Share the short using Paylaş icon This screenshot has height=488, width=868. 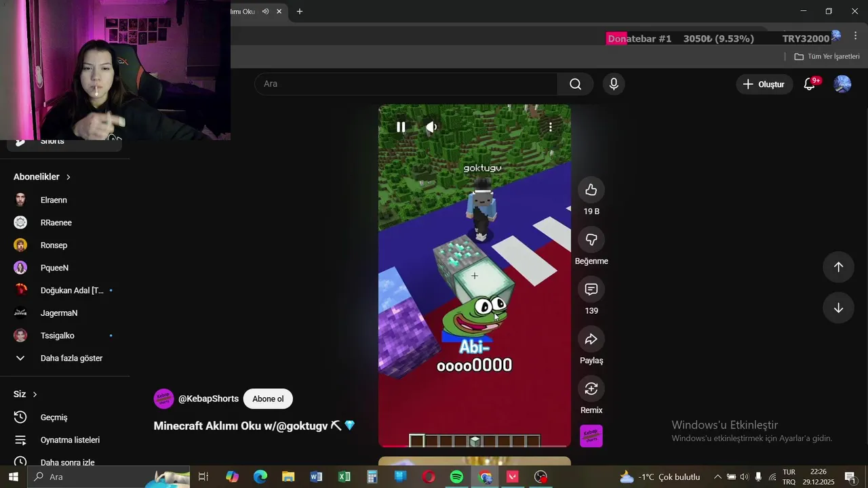[591, 339]
